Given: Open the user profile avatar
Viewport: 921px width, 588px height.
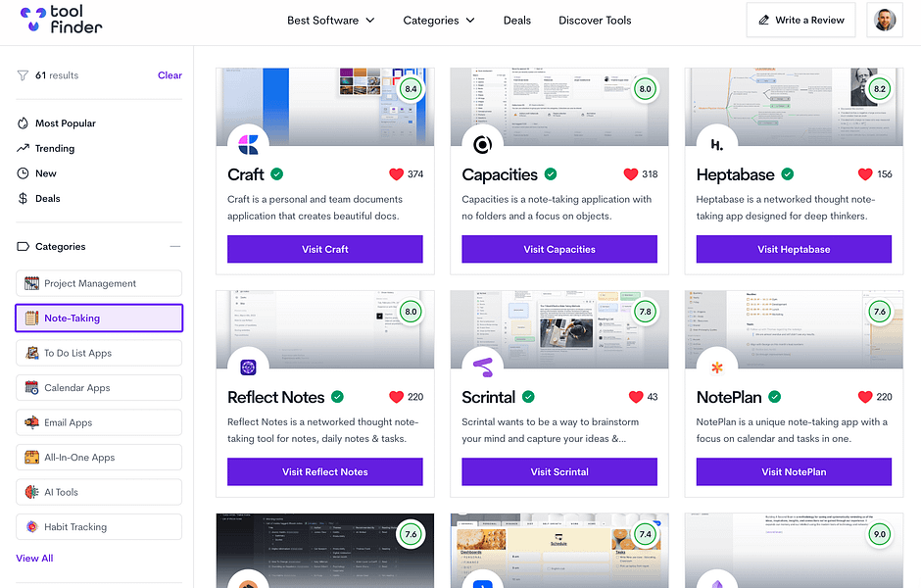Looking at the screenshot, I should pyautogui.click(x=885, y=20).
